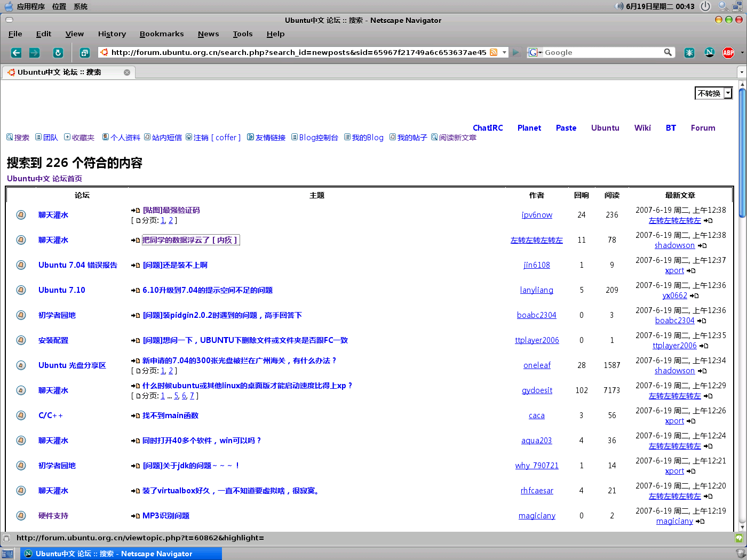Click the volume speaker icon in top panel
The height and width of the screenshot is (560, 747).
click(x=619, y=6)
